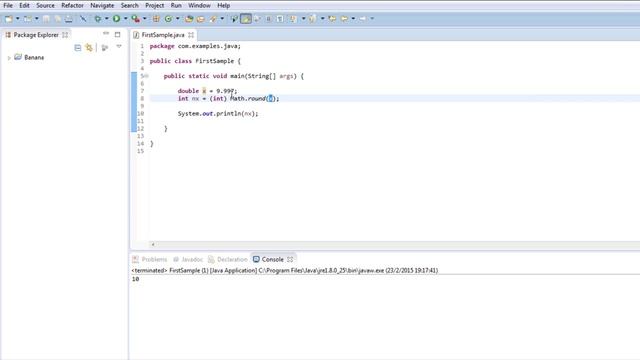This screenshot has height=360, width=640.
Task: Toggle Link with Editor in Package Explorer
Action: coord(89,48)
